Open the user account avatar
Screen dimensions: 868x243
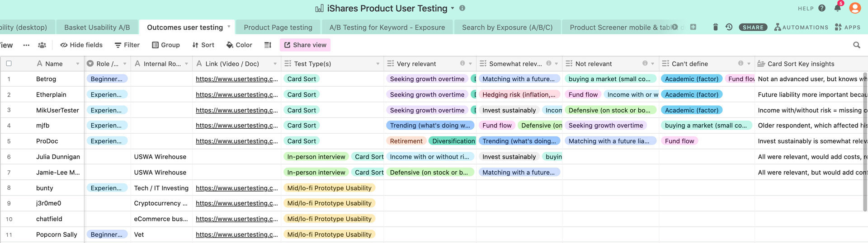[x=854, y=8]
